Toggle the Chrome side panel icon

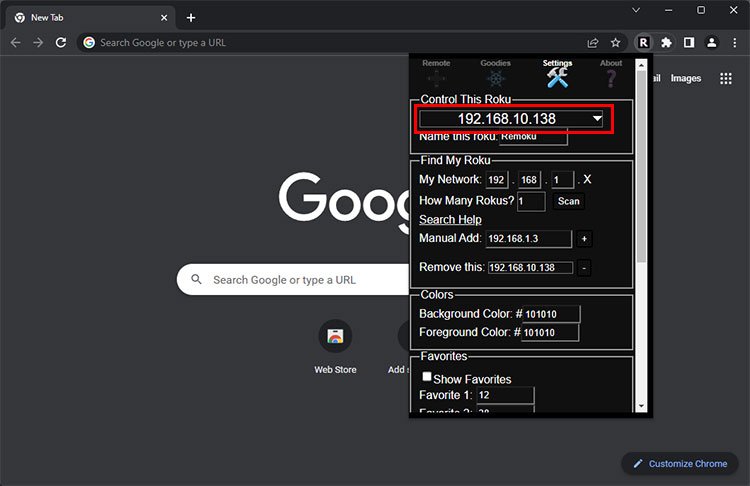(689, 43)
